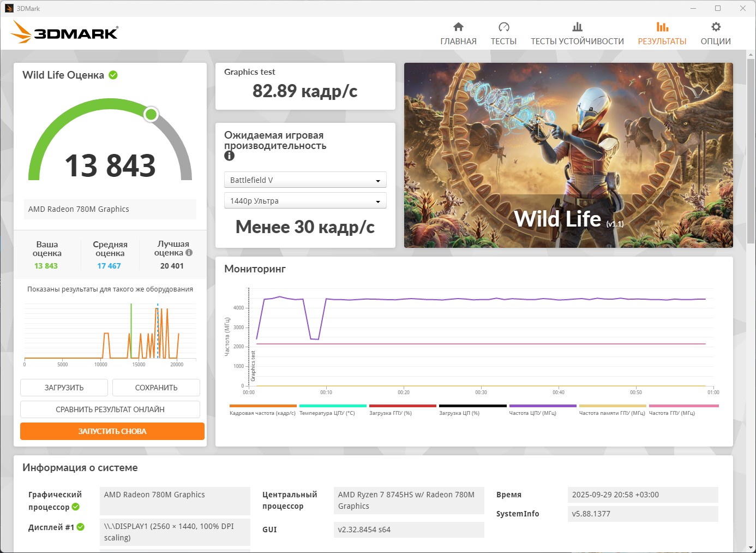The width and height of the screenshot is (756, 553).
Task: Click the scrollbar up arrow
Action: point(751,55)
